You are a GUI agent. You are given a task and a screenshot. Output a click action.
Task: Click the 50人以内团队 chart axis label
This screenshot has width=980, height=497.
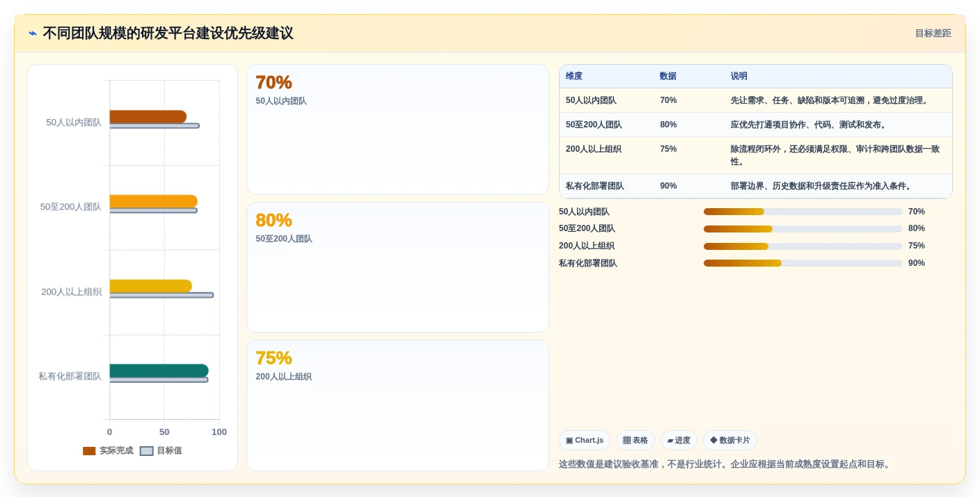coord(74,123)
